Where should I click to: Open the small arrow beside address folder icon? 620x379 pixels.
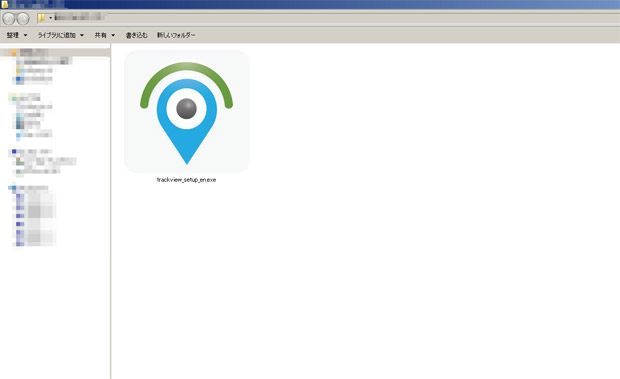[50, 18]
